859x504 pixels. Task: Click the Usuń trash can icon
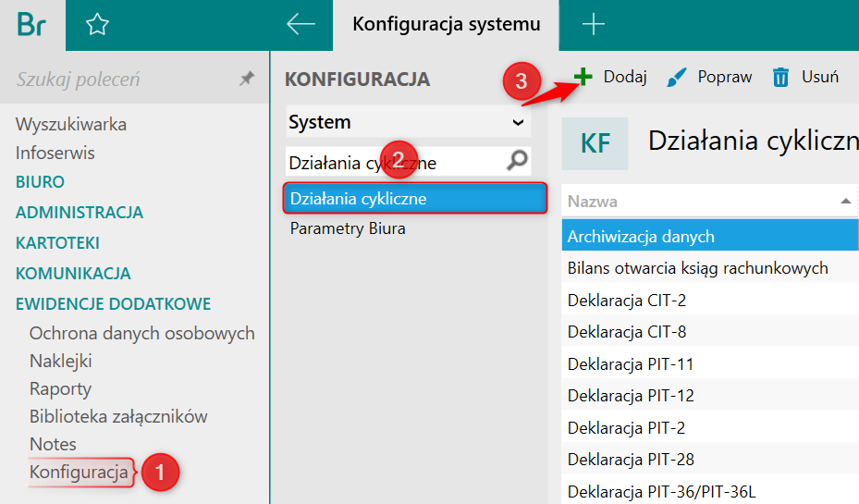780,78
